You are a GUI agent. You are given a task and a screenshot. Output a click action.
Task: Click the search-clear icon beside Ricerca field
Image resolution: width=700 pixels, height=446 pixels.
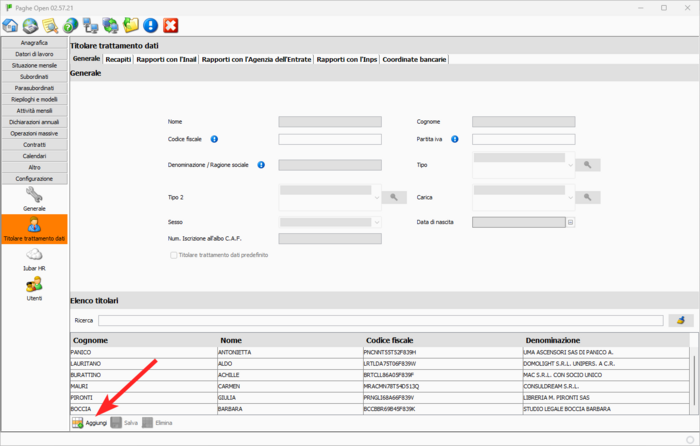click(680, 320)
